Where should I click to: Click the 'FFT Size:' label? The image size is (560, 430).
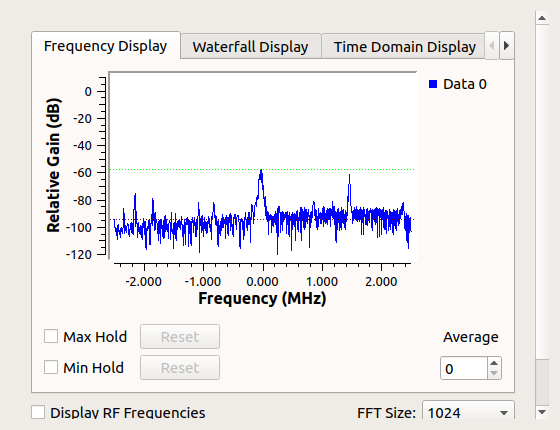(x=386, y=413)
